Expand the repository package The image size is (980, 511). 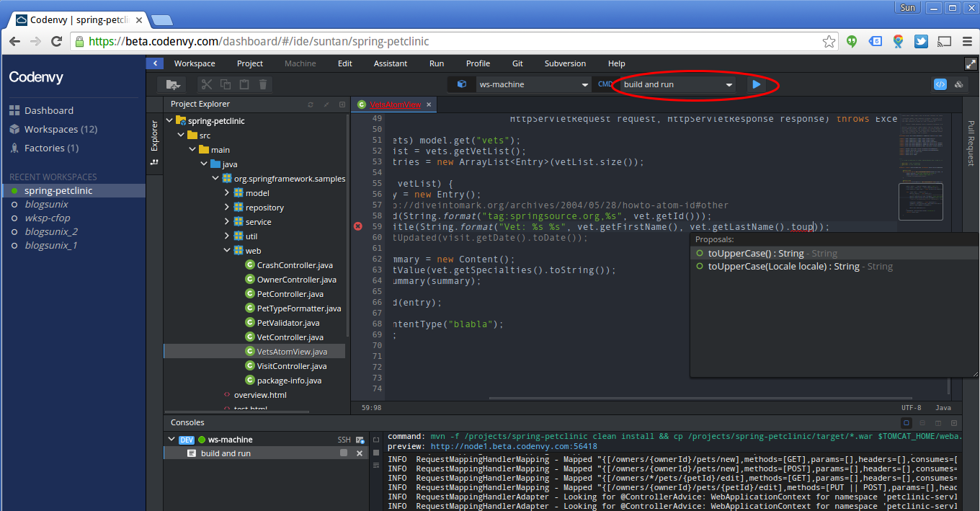click(227, 208)
